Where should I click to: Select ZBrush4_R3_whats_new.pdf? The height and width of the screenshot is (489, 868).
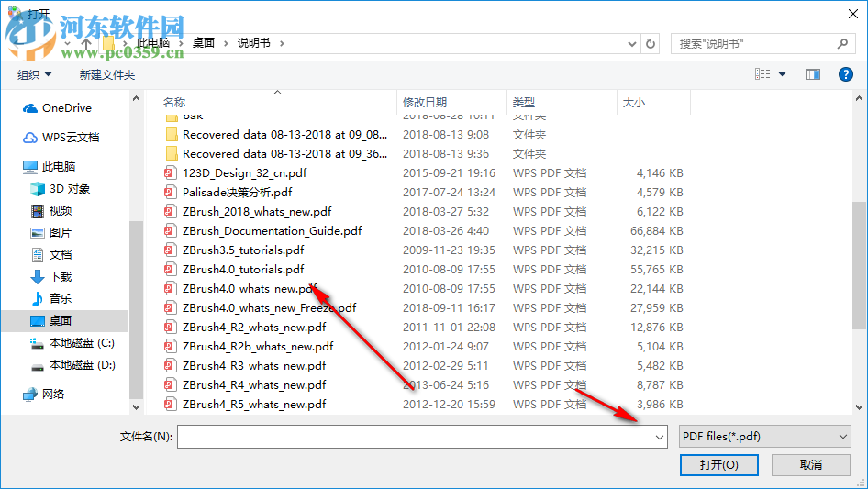click(255, 366)
